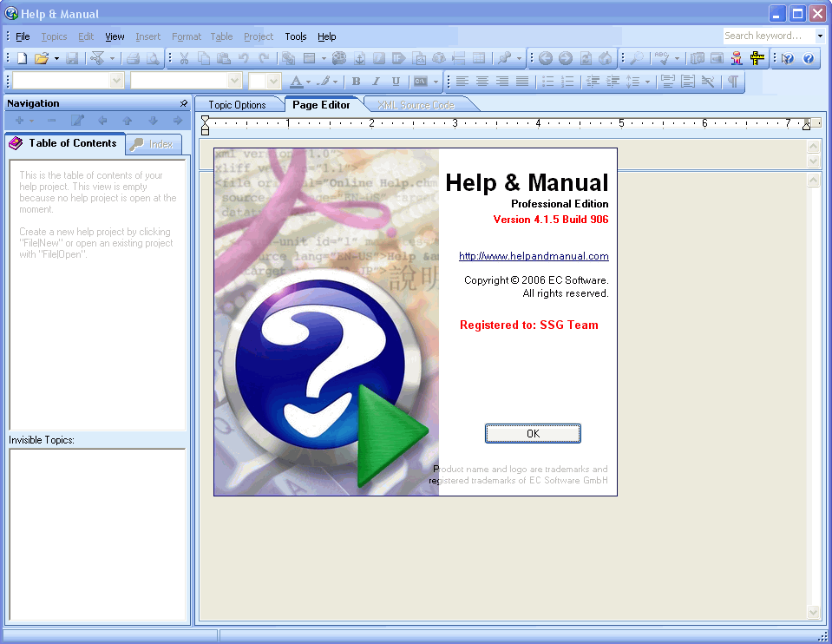This screenshot has width=832, height=644.
Task: Click the Print Preview magnifier icon
Action: pos(153,58)
